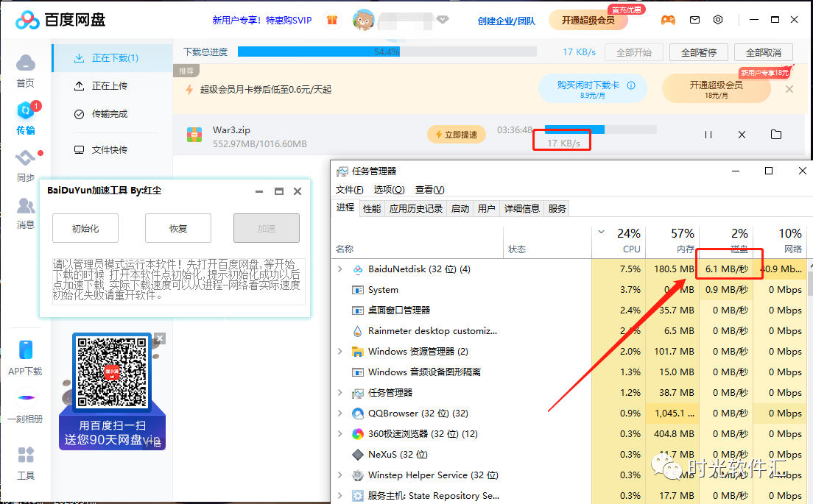Image resolution: width=813 pixels, height=504 pixels.
Task: Click the 立即提速 button
Action: (457, 135)
